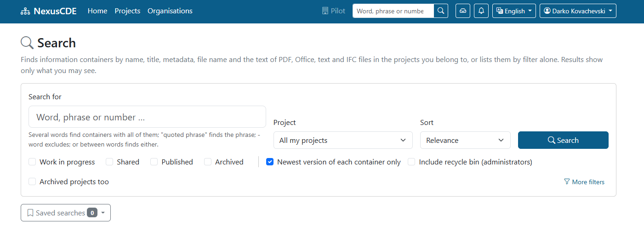The width and height of the screenshot is (644, 243).
Task: Click the NexusCDE logo icon
Action: coord(25,11)
